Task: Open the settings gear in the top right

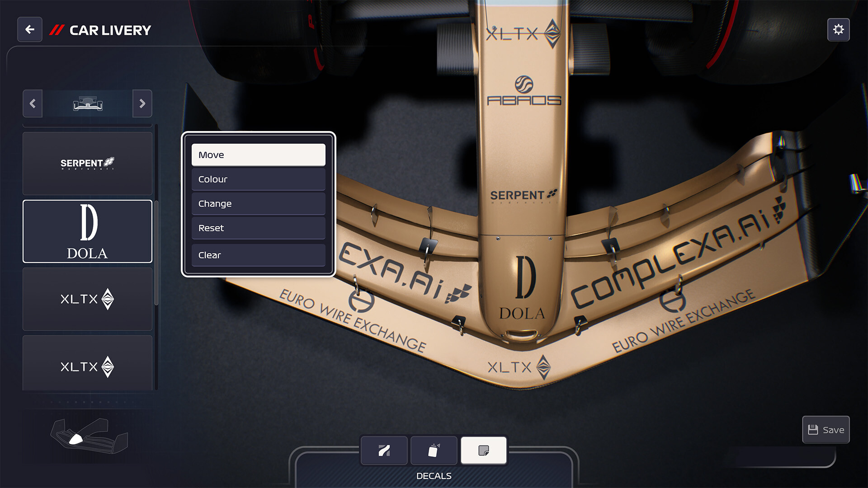Action: 839,29
